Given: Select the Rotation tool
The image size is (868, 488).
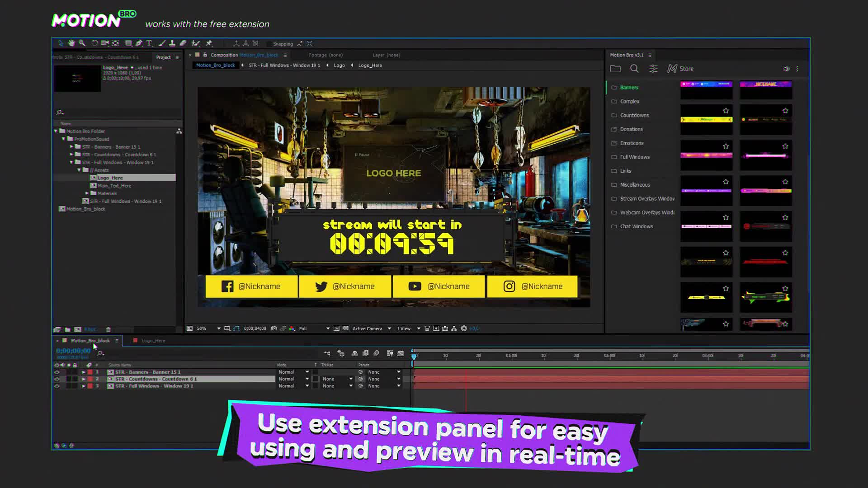Looking at the screenshot, I should coord(94,43).
